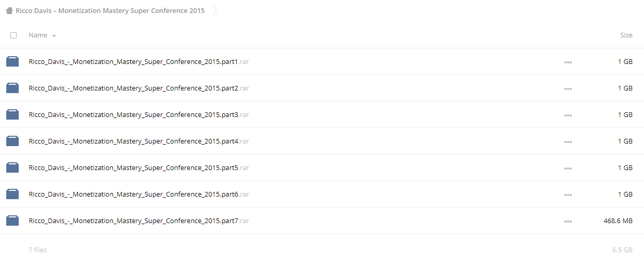
Task: Open the part4.rar file name
Action: 139,141
